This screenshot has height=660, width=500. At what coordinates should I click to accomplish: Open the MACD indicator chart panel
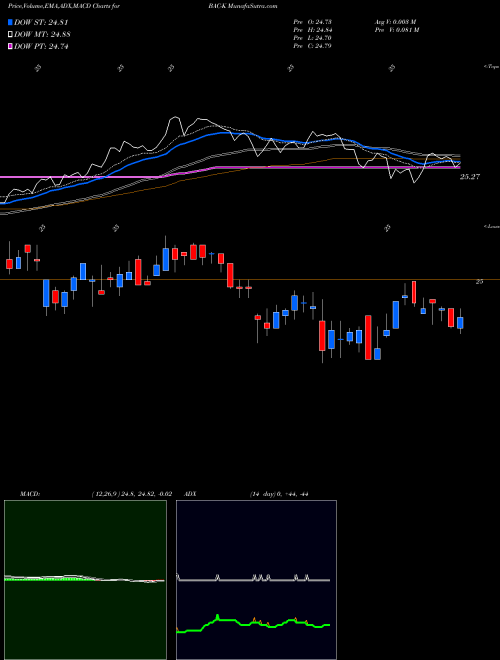tap(85, 580)
